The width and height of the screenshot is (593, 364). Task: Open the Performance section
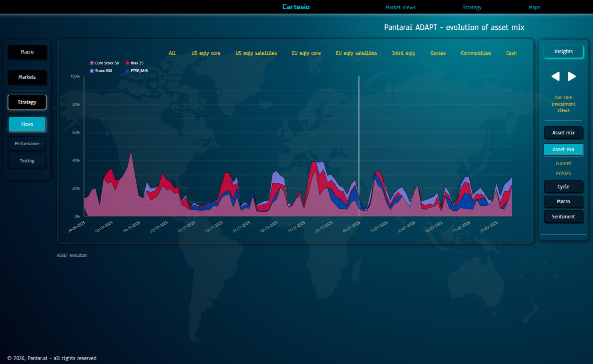[x=27, y=144]
